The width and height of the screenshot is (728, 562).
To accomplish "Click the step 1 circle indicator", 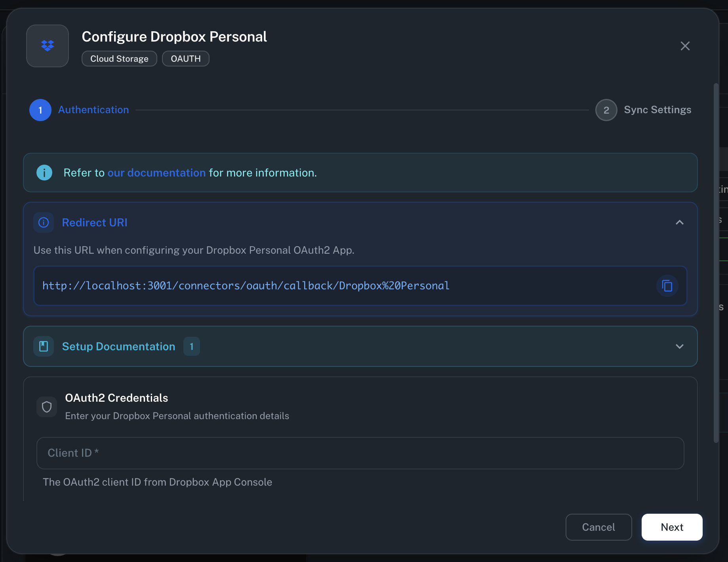I will coord(40,110).
